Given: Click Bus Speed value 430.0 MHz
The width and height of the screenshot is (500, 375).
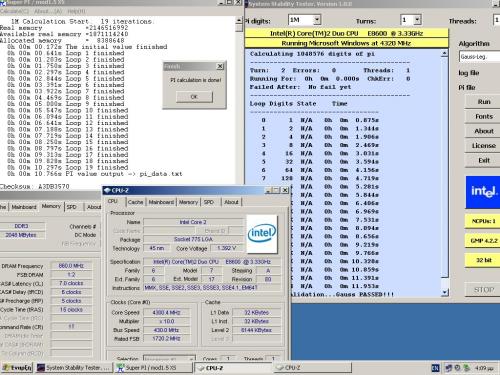Looking at the screenshot, I should [x=166, y=330].
